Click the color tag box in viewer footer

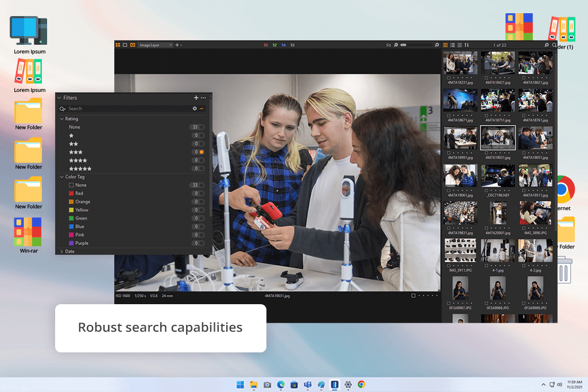[x=413, y=296]
